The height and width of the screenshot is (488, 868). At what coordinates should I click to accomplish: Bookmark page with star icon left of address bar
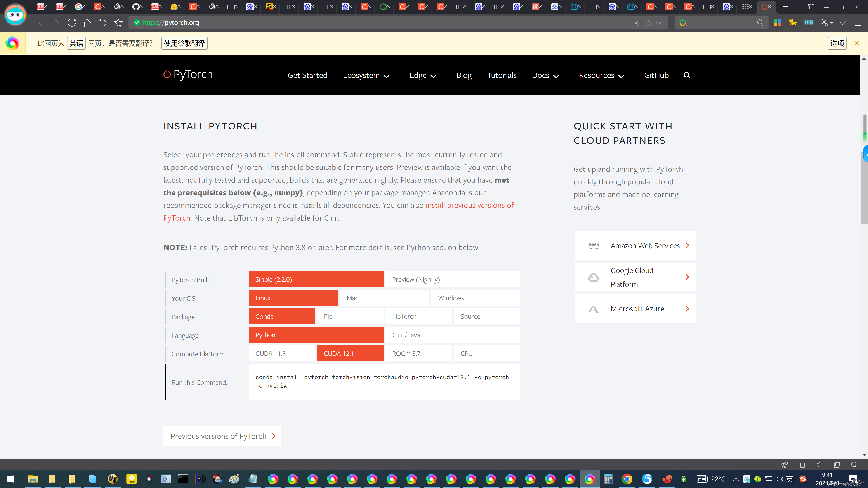click(x=118, y=23)
